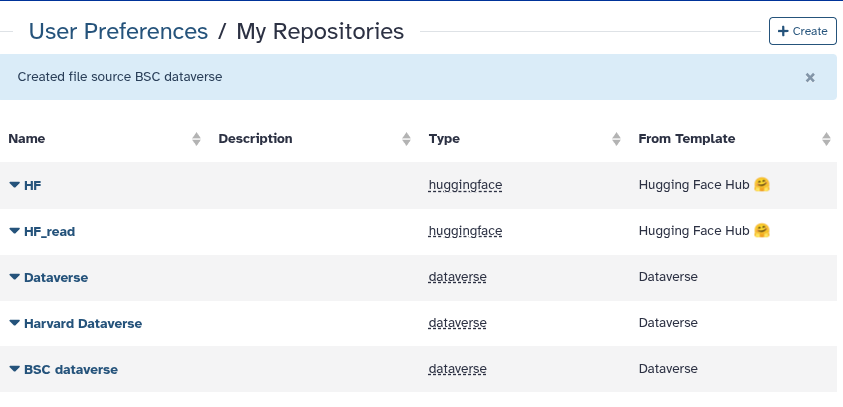Expand the HF repository dropdown
The width and height of the screenshot is (843, 407).
coord(25,185)
